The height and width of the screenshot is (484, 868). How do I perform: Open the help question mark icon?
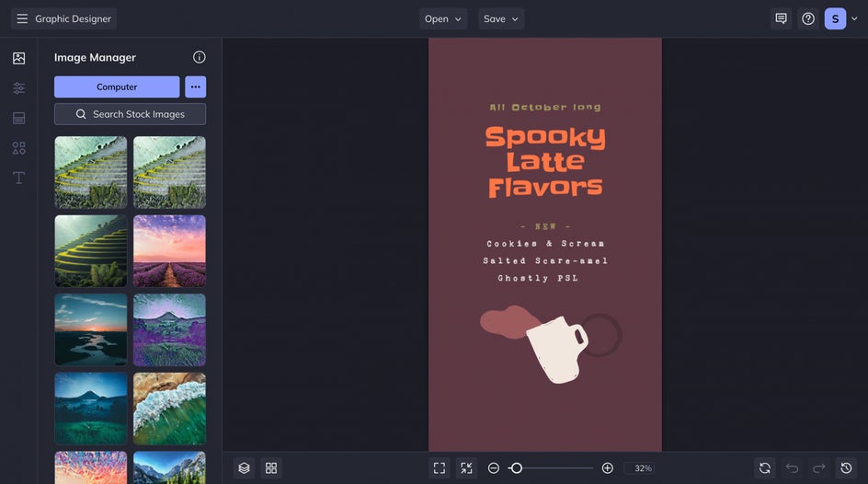[808, 18]
